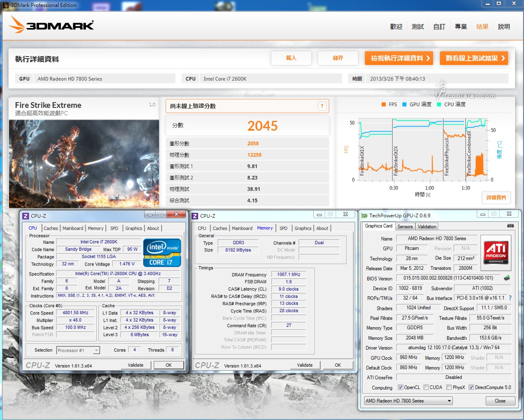Click the Core Speed 4801.58 MHz field
The image size is (524, 420).
(75, 313)
